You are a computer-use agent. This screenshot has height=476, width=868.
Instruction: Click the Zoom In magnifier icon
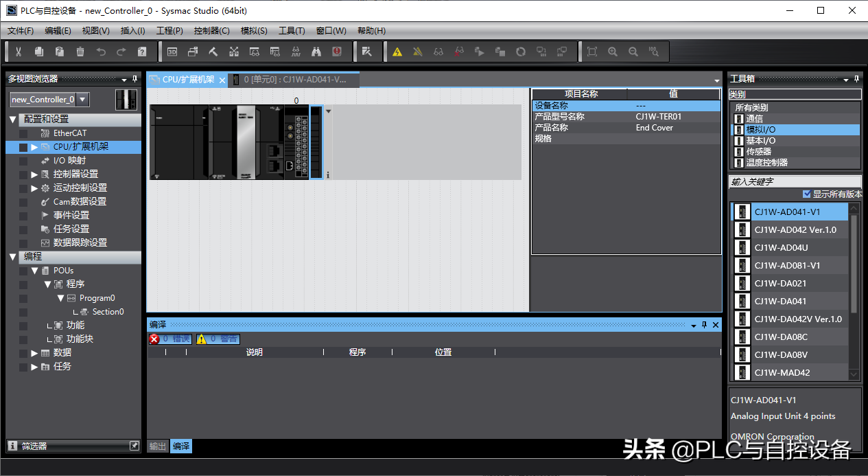click(613, 52)
